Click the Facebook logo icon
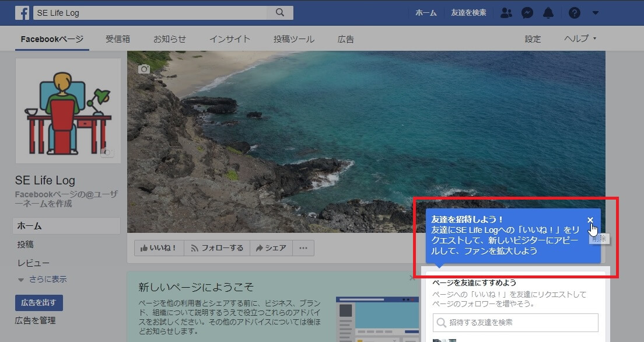The height and width of the screenshot is (342, 644). [x=22, y=13]
